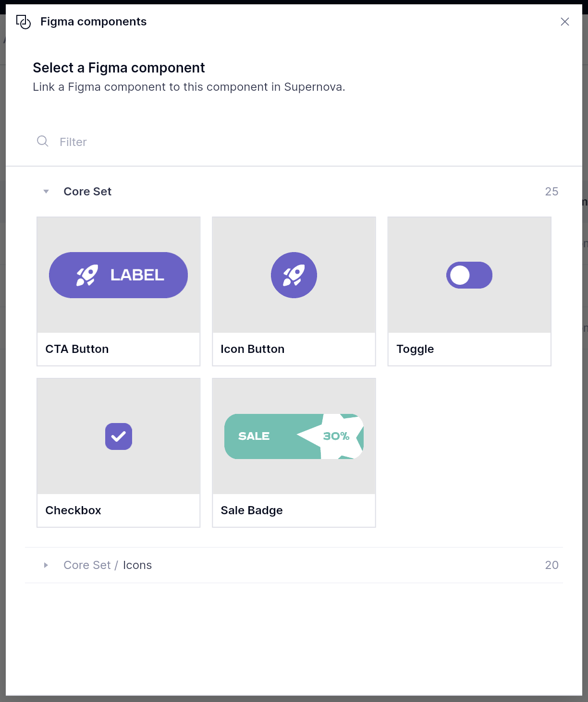This screenshot has width=588, height=702.
Task: Select the CTA Button preview thumbnail
Action: (118, 275)
